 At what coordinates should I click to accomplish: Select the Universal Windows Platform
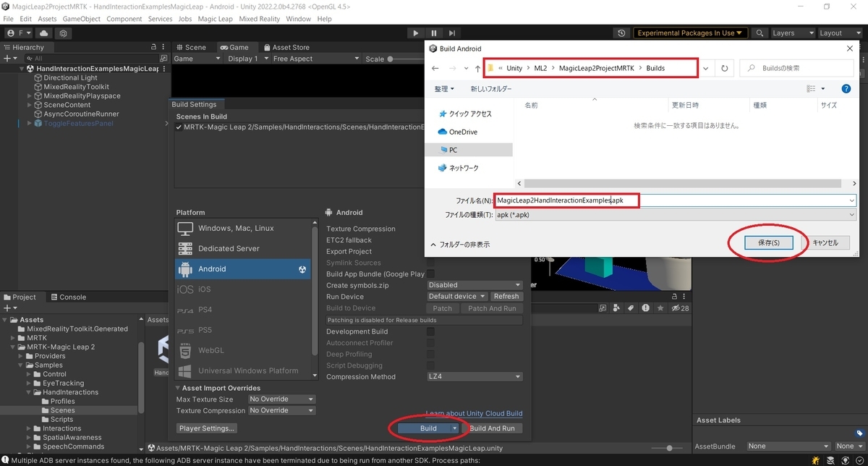[x=244, y=370]
